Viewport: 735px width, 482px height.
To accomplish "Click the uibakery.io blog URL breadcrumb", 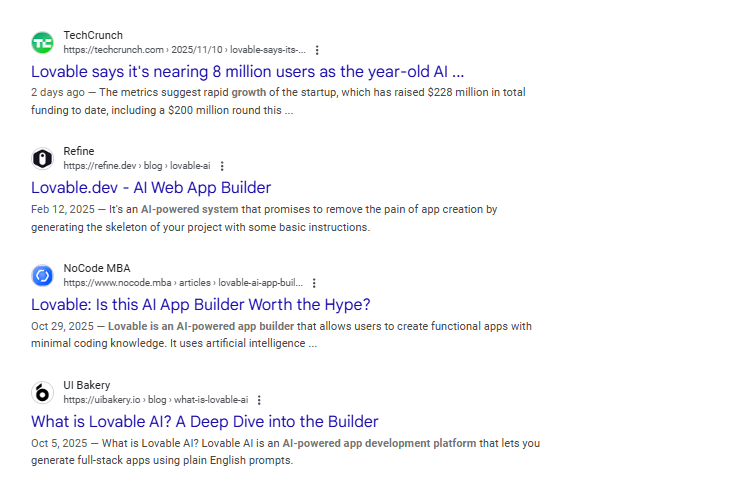I will 156,399.
